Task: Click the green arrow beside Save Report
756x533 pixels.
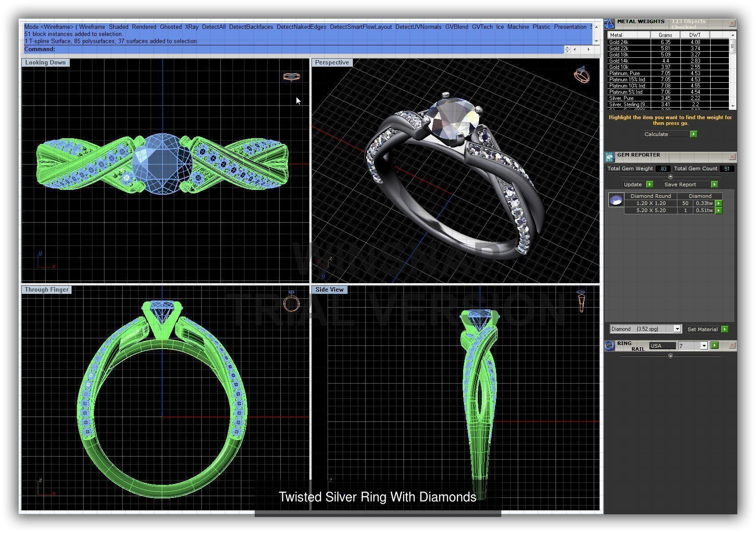Action: pos(714,184)
